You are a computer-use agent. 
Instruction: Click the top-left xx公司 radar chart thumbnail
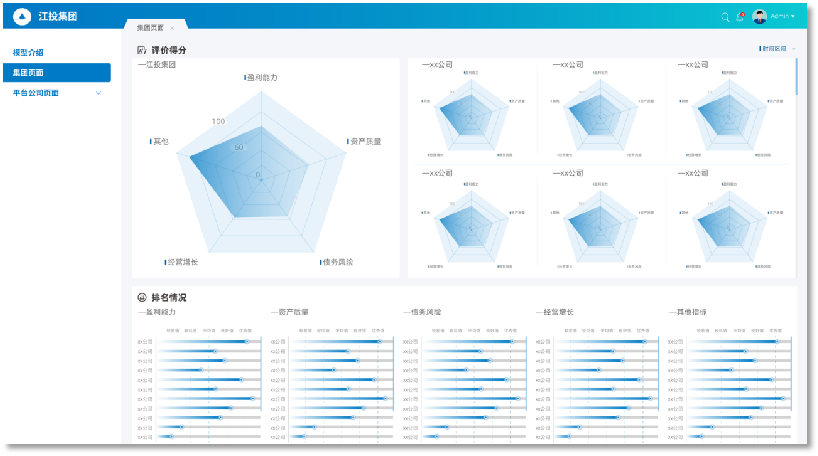pyautogui.click(x=471, y=113)
